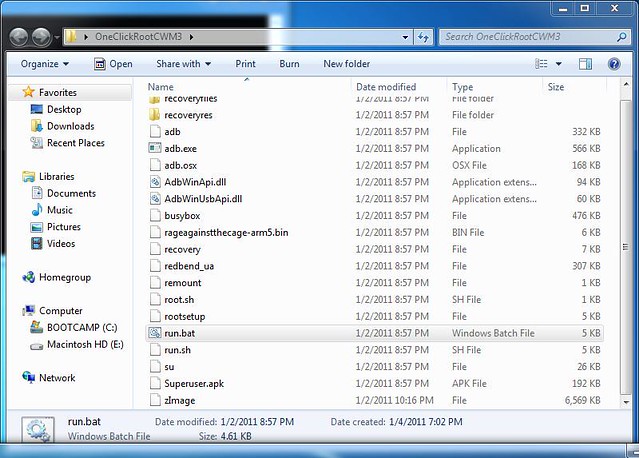639x458 pixels.
Task: Select Computer in the navigation pane
Action: click(x=60, y=311)
